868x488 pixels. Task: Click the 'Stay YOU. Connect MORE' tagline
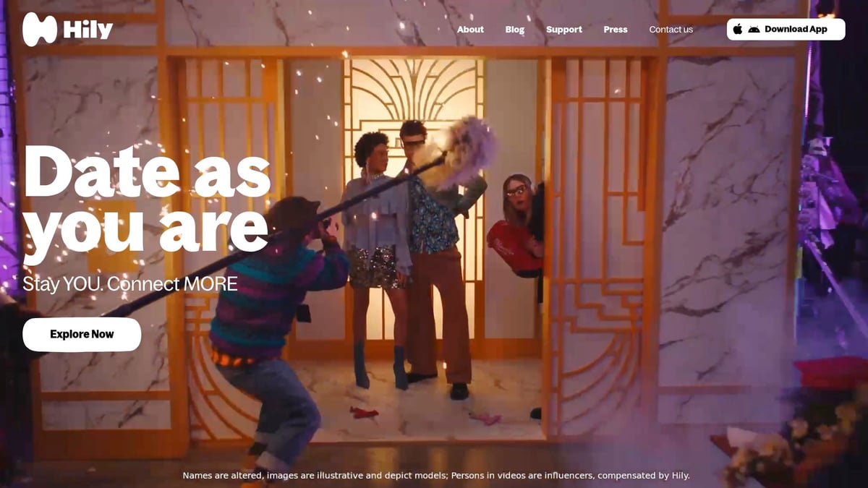coord(130,284)
